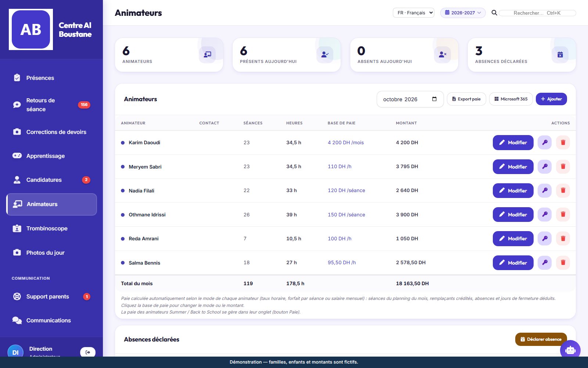Screen dimensions: 588x368
Task: Click the calendar icon in month field
Action: point(434,99)
